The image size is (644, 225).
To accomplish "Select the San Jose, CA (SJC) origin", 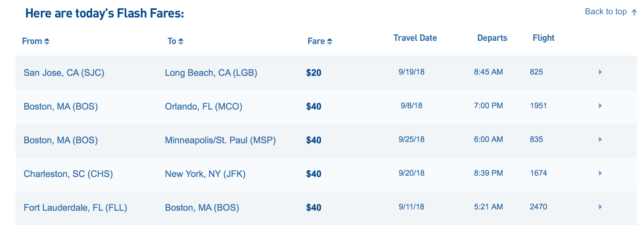I will point(64,73).
